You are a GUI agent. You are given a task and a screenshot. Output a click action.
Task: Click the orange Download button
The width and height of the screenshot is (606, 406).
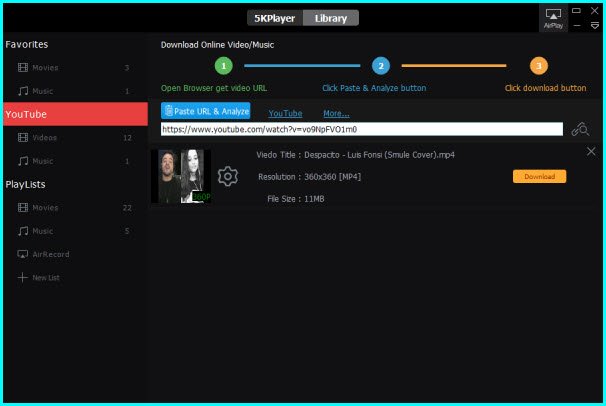[540, 177]
